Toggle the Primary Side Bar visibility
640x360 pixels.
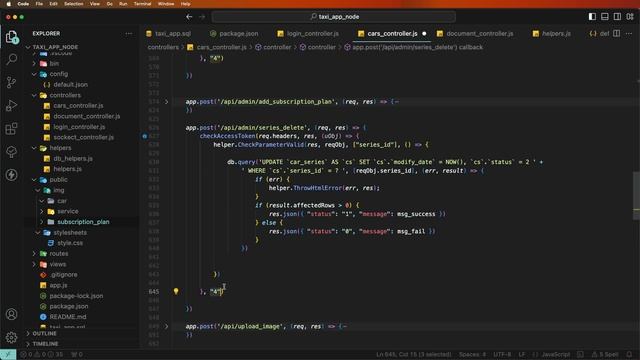(592, 17)
